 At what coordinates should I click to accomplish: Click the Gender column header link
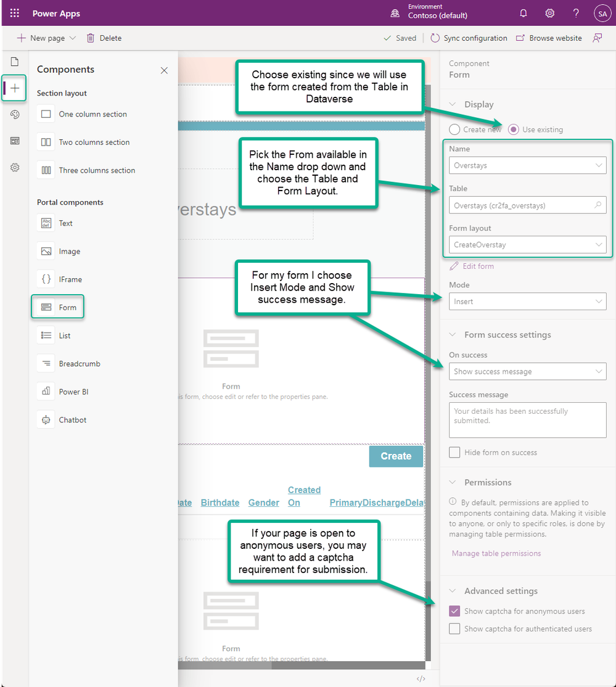click(x=264, y=503)
